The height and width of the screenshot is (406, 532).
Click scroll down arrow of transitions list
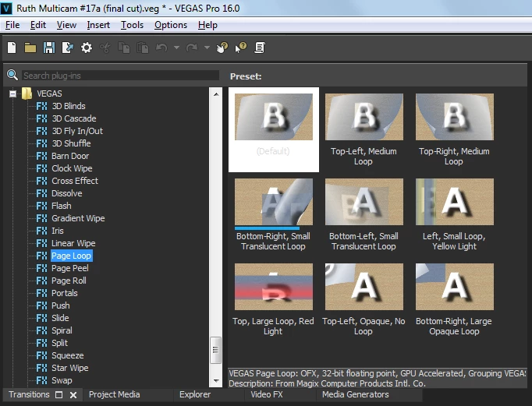coord(216,381)
